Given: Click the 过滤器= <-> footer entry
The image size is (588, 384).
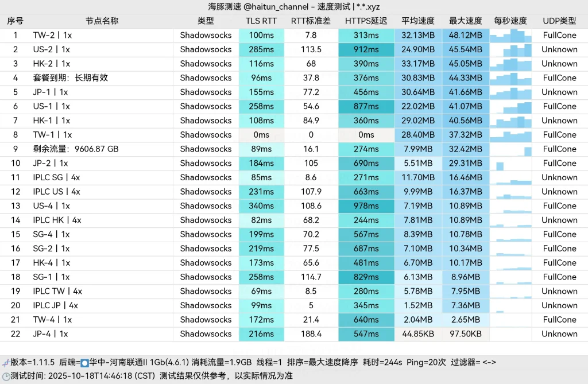Looking at the screenshot, I should click(473, 363).
